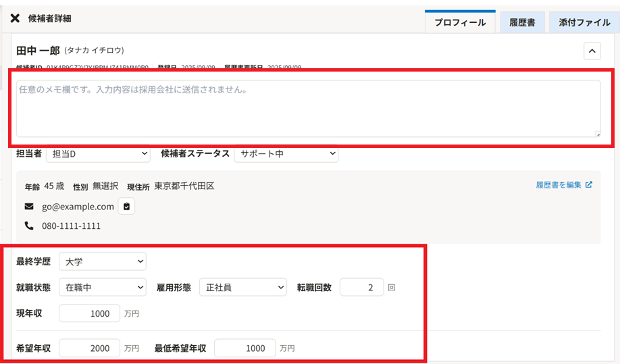The height and width of the screenshot is (364, 620).
Task: Open the 就職状態 dropdown showing 在職中
Action: coord(102,287)
